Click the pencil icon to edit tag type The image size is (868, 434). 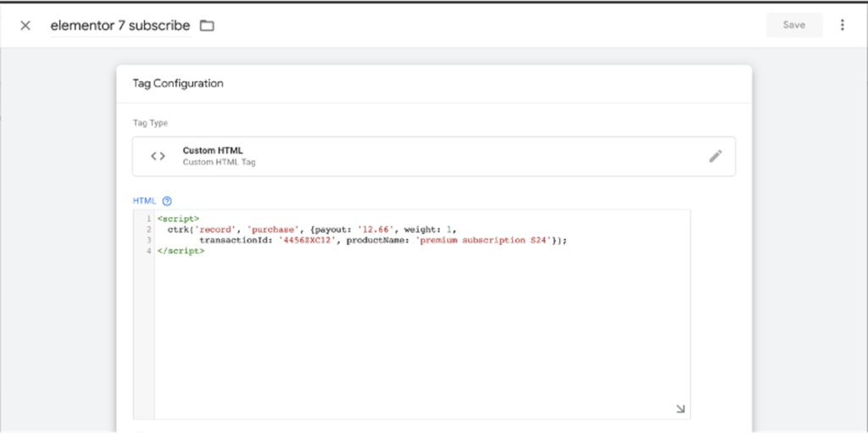click(715, 156)
